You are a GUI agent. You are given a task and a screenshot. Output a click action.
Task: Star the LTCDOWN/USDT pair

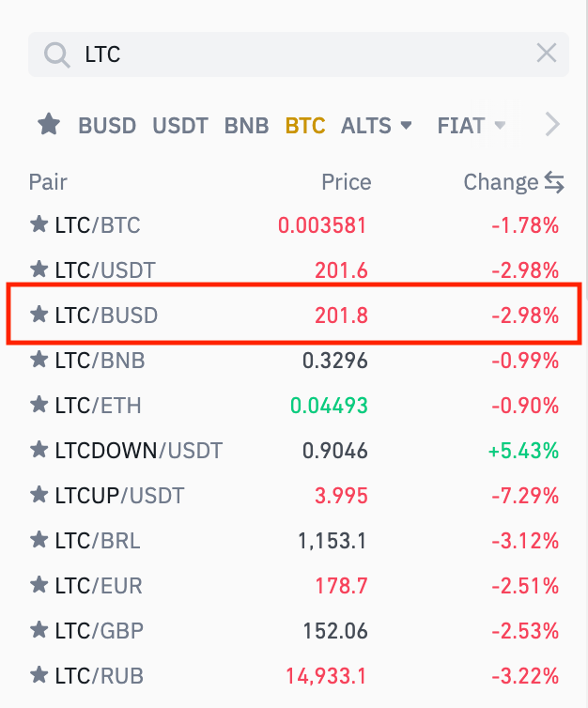tap(39, 450)
